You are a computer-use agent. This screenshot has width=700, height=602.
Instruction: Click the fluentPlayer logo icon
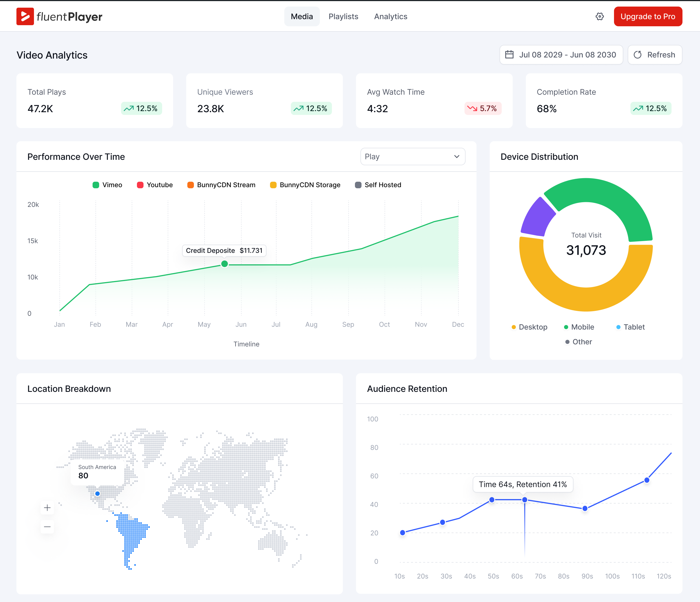[25, 16]
